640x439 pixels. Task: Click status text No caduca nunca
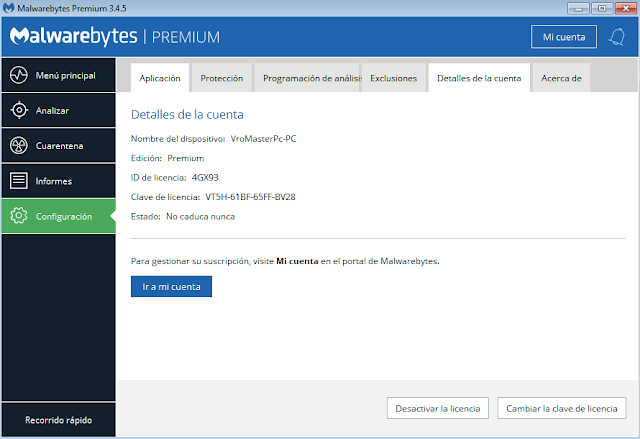pos(200,217)
